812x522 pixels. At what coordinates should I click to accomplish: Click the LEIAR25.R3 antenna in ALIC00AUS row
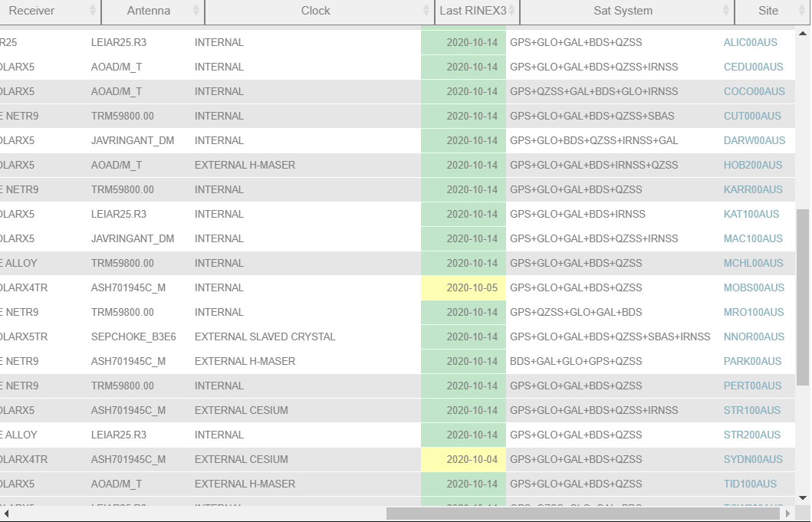[119, 42]
